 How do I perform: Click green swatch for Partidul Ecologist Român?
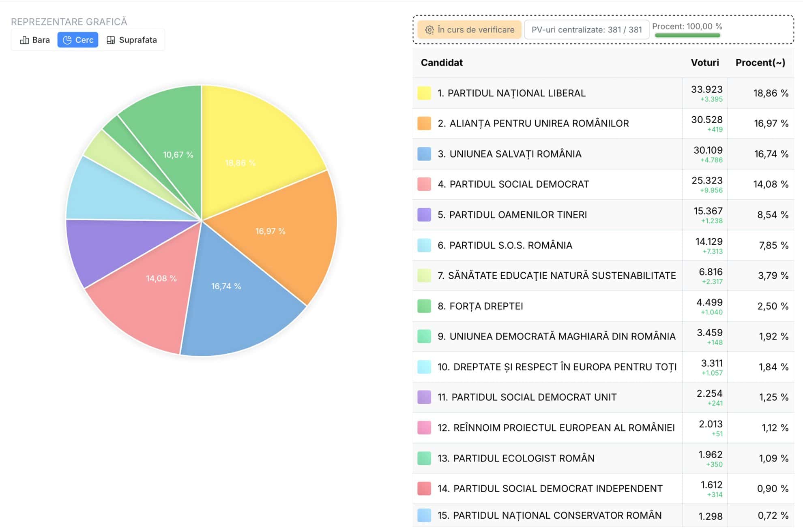click(424, 458)
